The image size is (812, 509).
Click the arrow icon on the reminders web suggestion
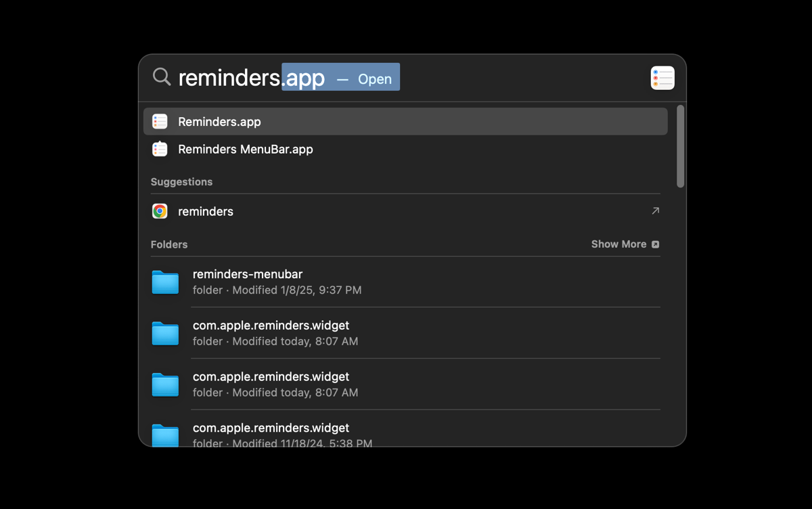coord(655,211)
